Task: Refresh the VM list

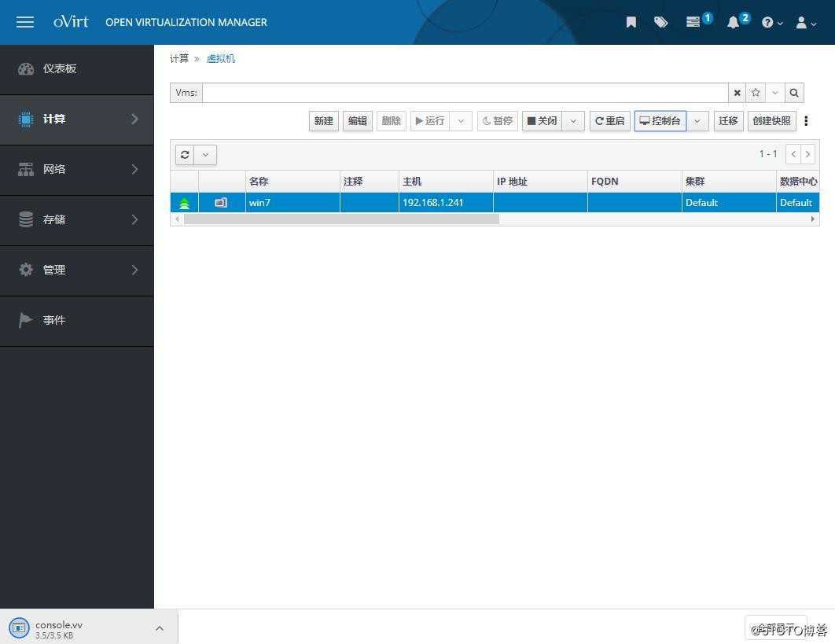Action: click(x=185, y=155)
